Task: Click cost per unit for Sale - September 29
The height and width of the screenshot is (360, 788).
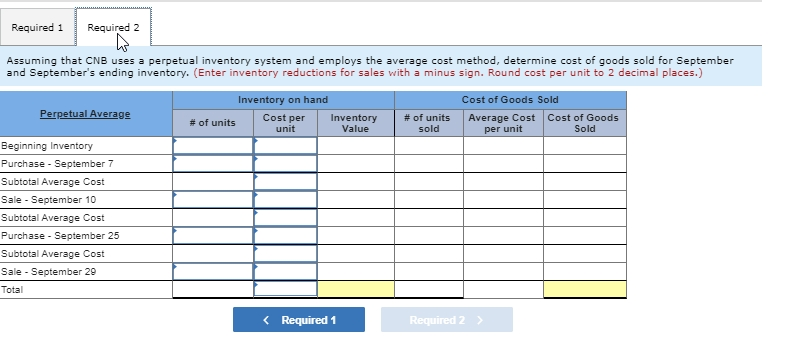Action: [285, 272]
